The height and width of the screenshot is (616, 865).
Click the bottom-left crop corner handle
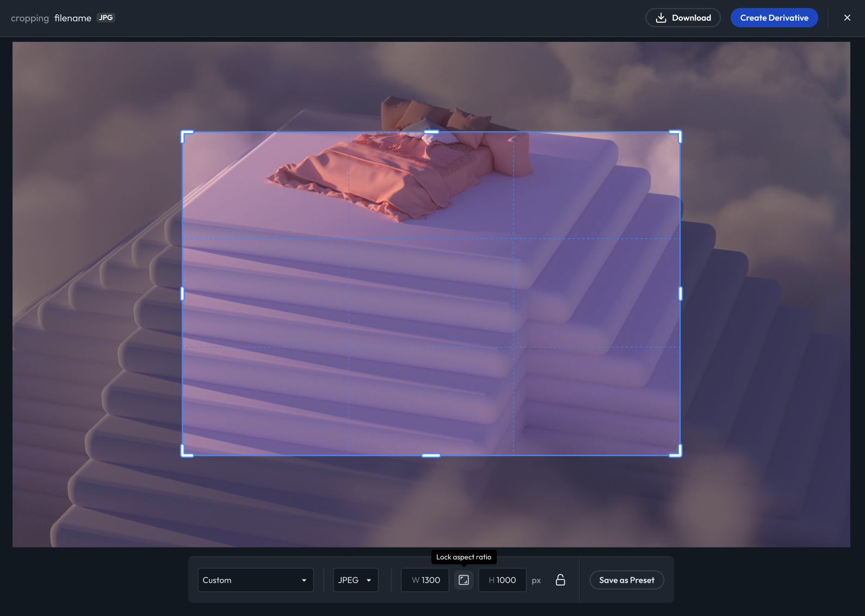pyautogui.click(x=187, y=451)
